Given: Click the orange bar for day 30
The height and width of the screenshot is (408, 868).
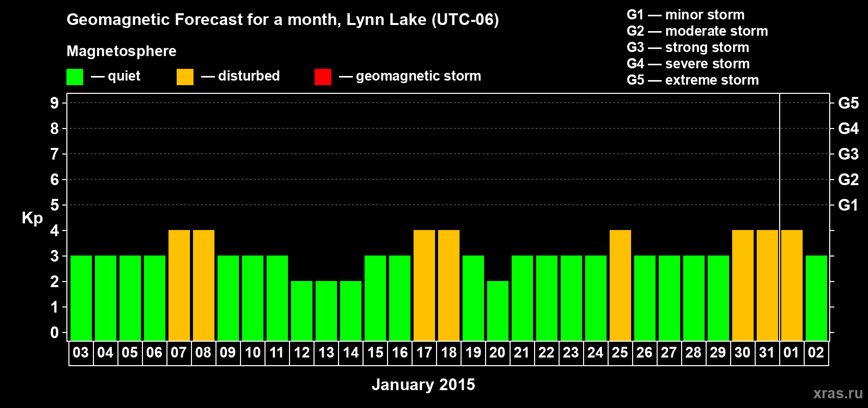Looking at the screenshot, I should [x=743, y=285].
